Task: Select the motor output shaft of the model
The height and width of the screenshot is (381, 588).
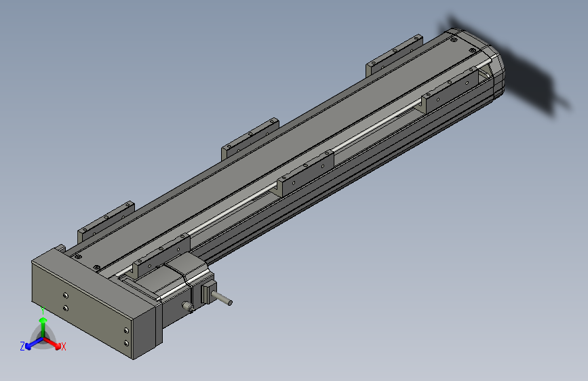Action: 222,298
